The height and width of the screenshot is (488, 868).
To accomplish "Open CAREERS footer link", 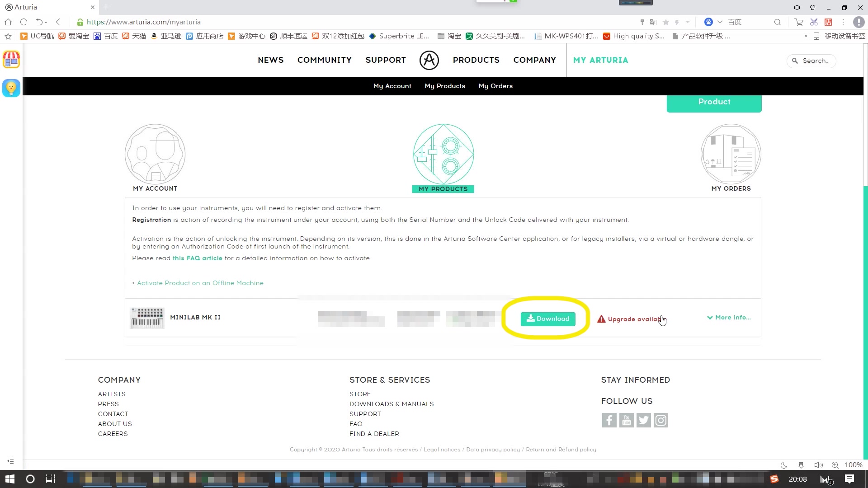I will (113, 434).
